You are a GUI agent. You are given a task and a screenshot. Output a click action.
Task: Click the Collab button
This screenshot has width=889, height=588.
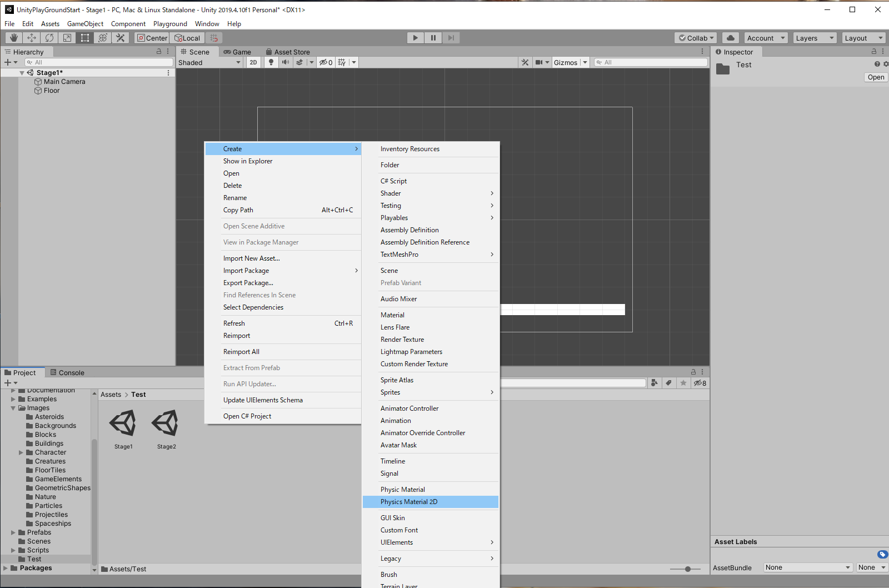coord(696,38)
